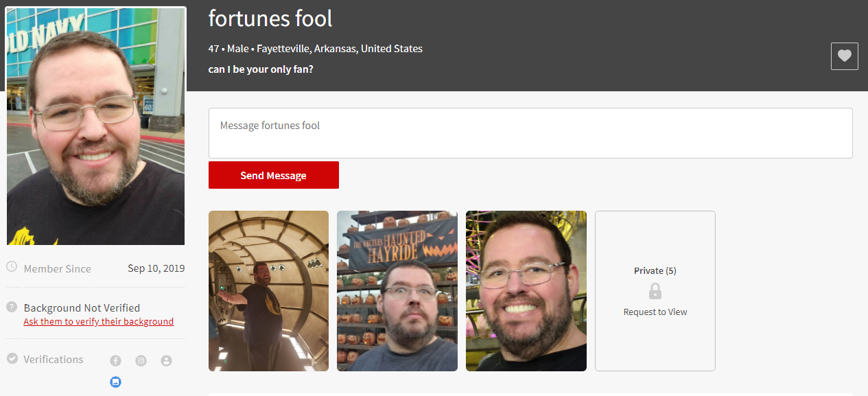
Task: Click the question mark icon beside Background Not Verified
Action: [x=12, y=307]
